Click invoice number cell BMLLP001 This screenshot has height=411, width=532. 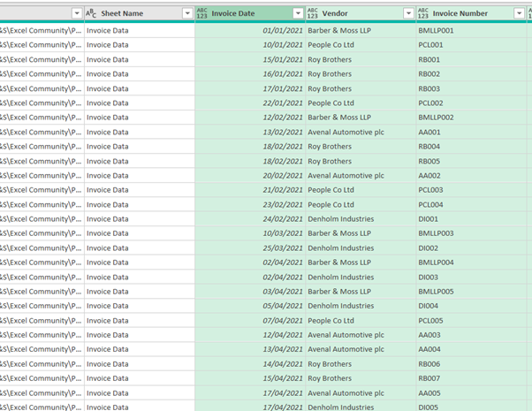[471, 31]
